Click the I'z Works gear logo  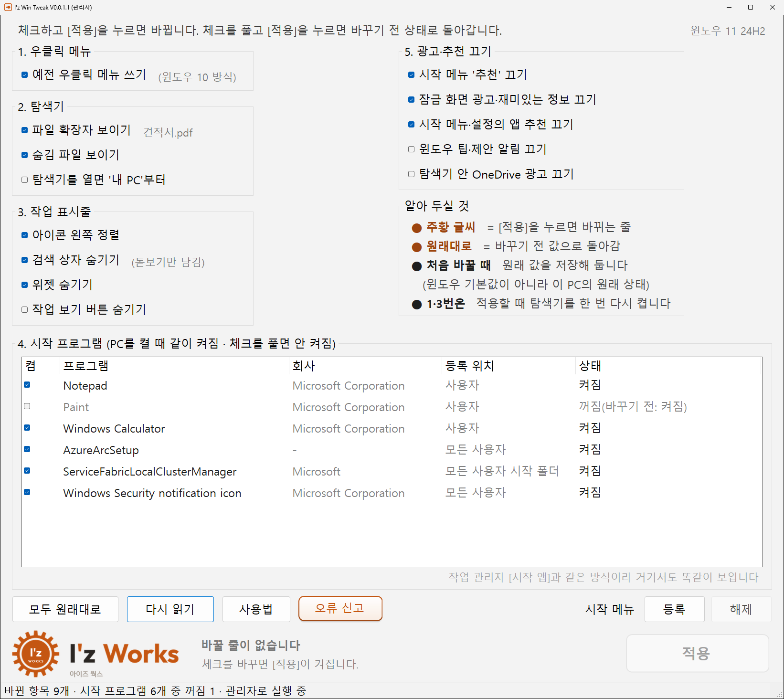[x=36, y=654]
